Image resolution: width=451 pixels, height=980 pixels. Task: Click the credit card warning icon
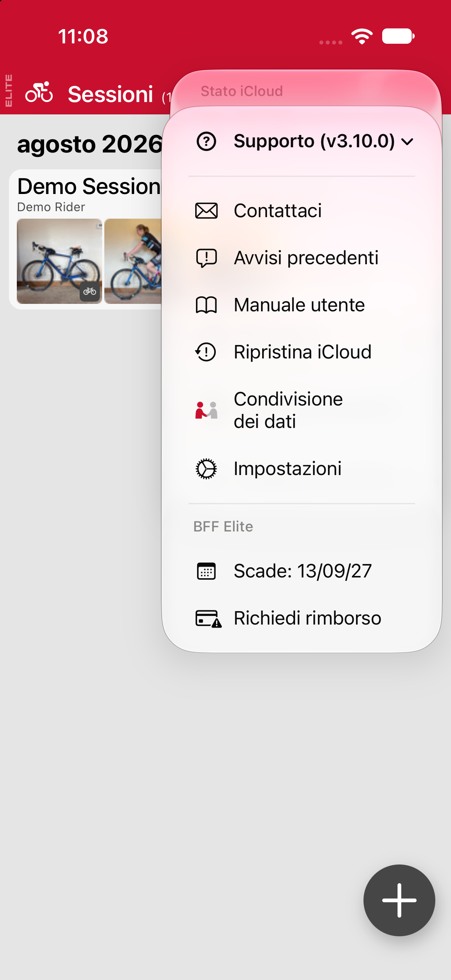click(208, 619)
